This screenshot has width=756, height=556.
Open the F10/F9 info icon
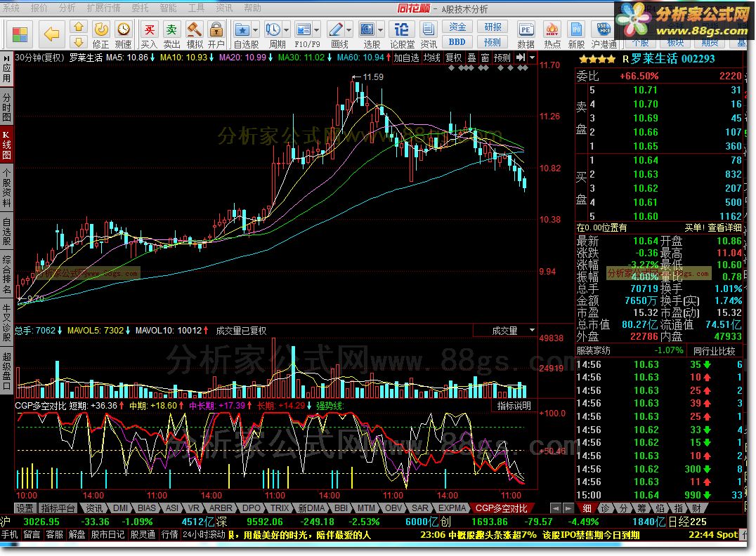coord(304,30)
